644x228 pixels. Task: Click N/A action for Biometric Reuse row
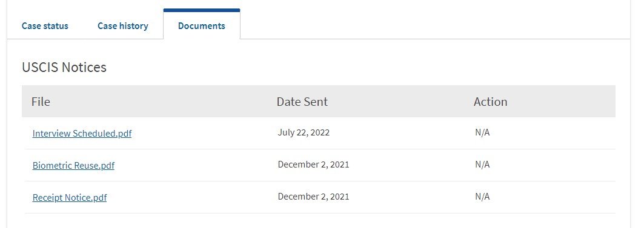482,164
